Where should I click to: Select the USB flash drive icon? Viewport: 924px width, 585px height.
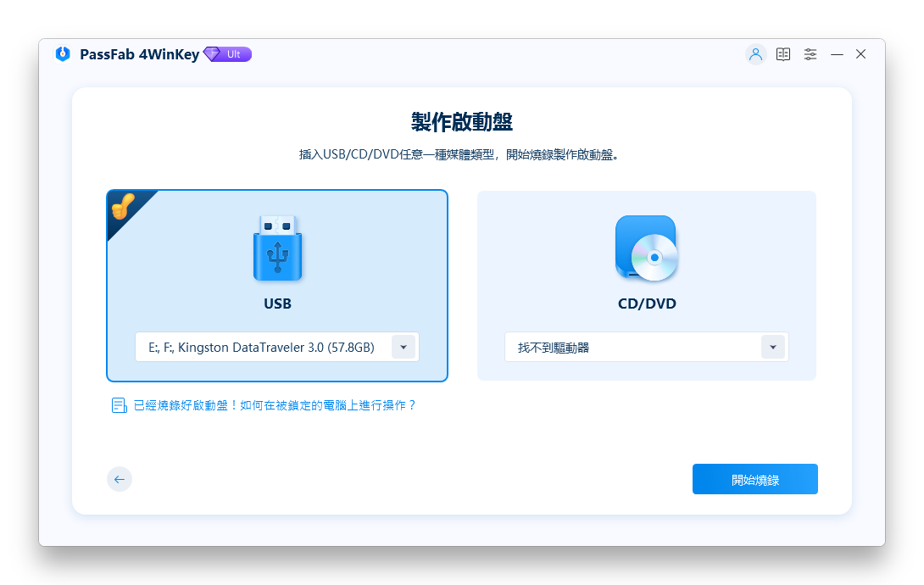[x=277, y=248]
